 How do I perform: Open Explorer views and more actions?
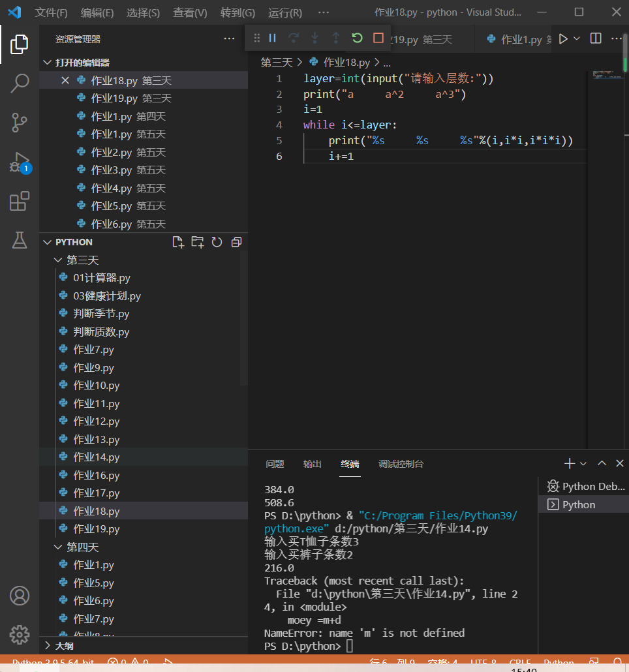click(x=229, y=39)
